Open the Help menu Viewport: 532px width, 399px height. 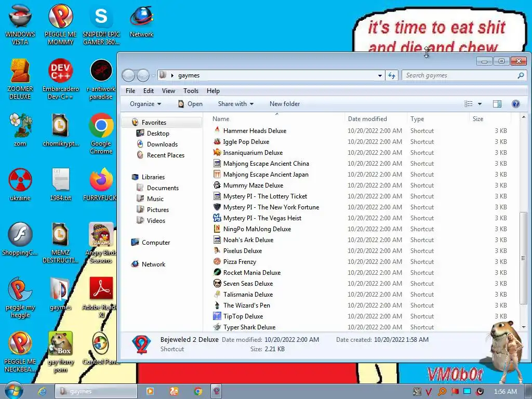point(213,90)
